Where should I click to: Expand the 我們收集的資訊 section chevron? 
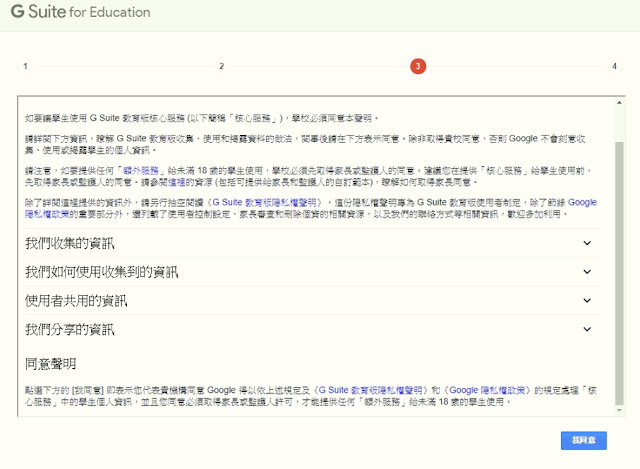click(587, 243)
